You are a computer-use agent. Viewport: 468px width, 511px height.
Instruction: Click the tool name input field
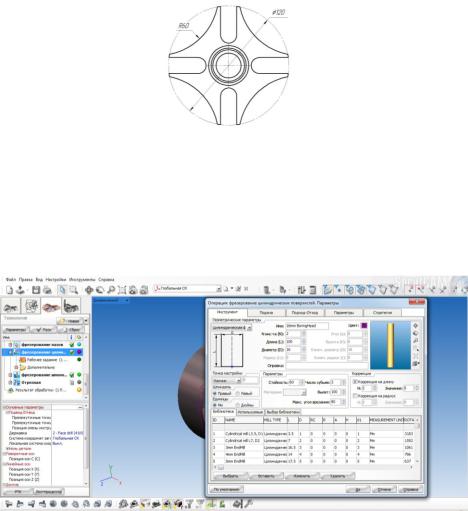307,326
